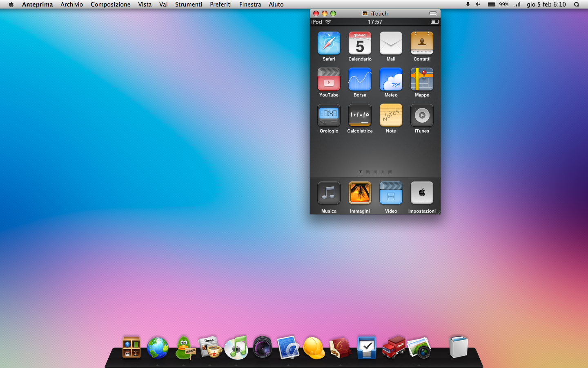
Task: Open the Musica dock icon
Action: (329, 193)
